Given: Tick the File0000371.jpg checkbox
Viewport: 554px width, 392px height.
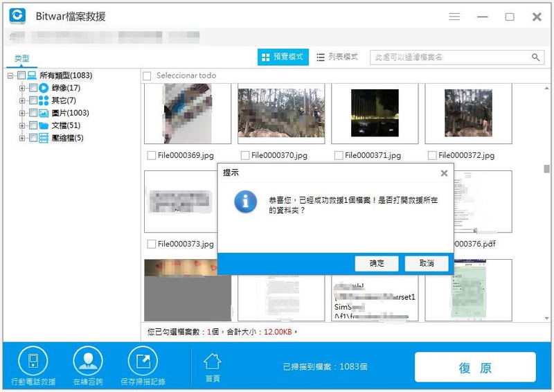Looking at the screenshot, I should click(339, 156).
